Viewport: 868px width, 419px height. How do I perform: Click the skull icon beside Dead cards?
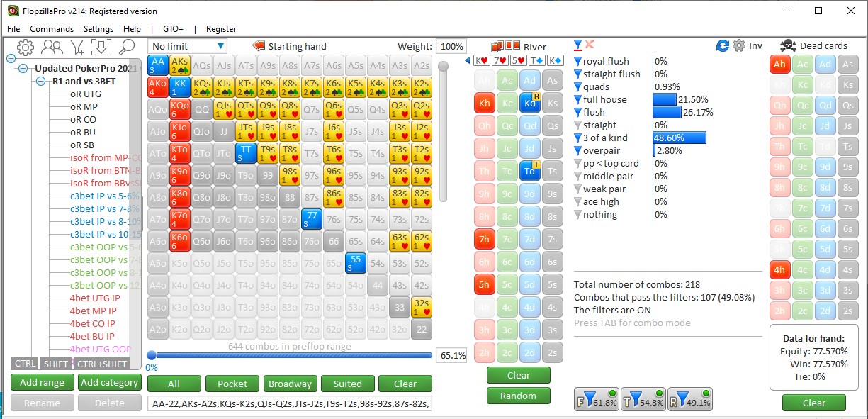tap(787, 46)
